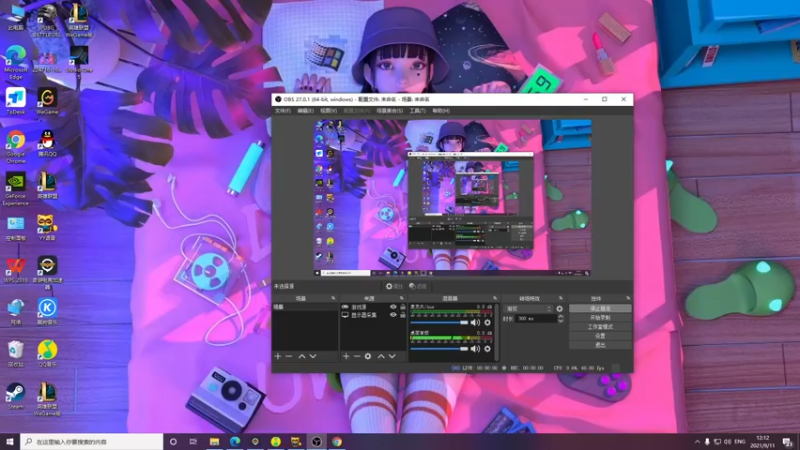Click the Stop Streaming button in Controls
Image resolution: width=800 pixels, height=450 pixels.
(x=600, y=309)
